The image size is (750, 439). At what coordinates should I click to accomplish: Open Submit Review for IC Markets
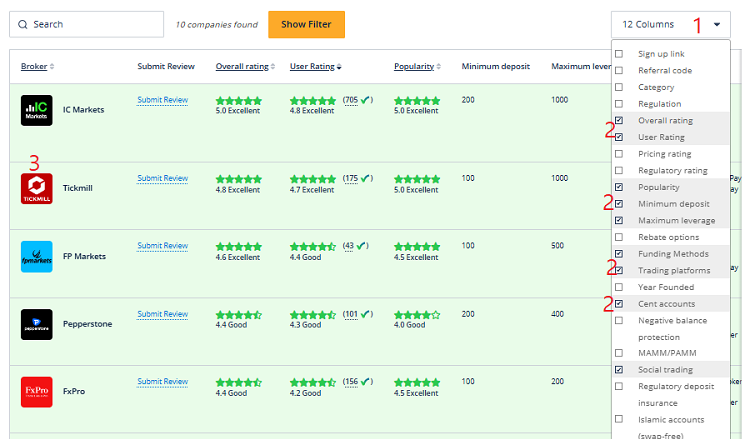(163, 100)
